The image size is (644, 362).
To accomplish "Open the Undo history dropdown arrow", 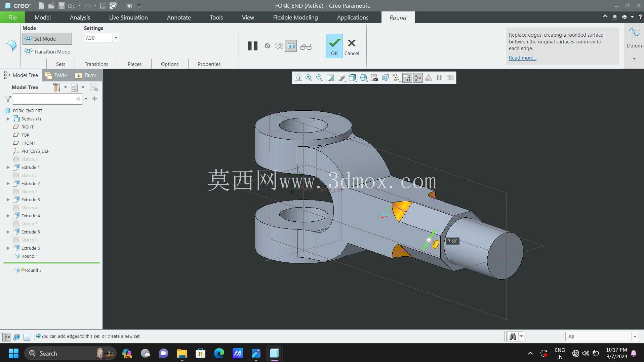I will coord(79,6).
